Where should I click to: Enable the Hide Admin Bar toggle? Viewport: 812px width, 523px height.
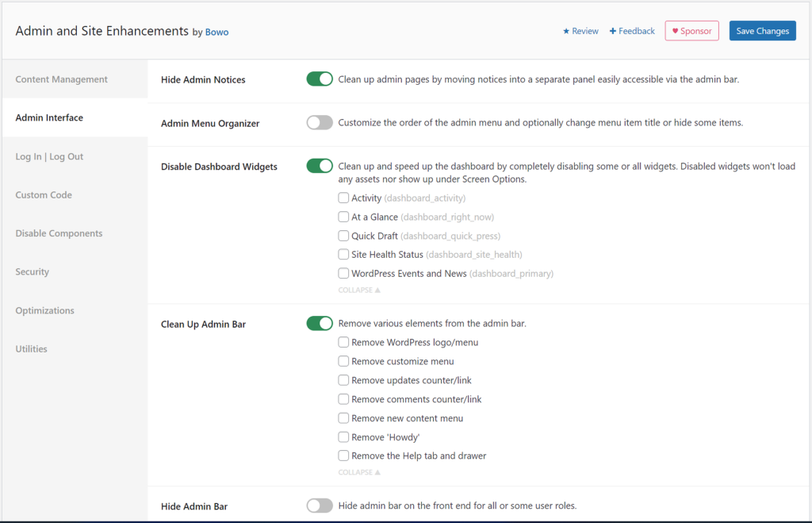[x=320, y=506]
